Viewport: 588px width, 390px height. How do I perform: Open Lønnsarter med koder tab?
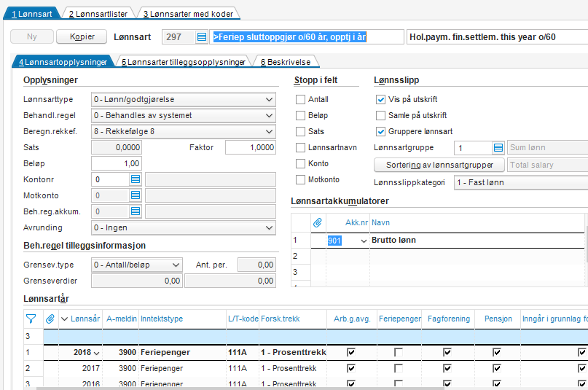click(x=188, y=14)
